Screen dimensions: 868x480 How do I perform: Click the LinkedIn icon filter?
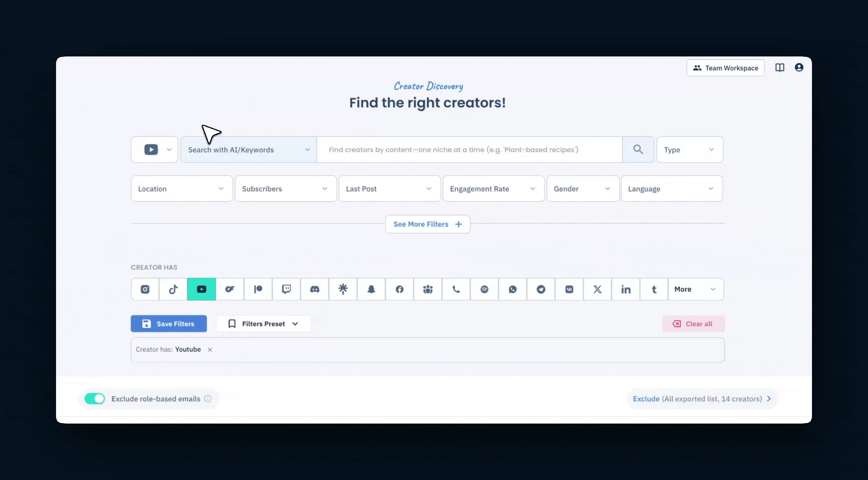tap(626, 289)
